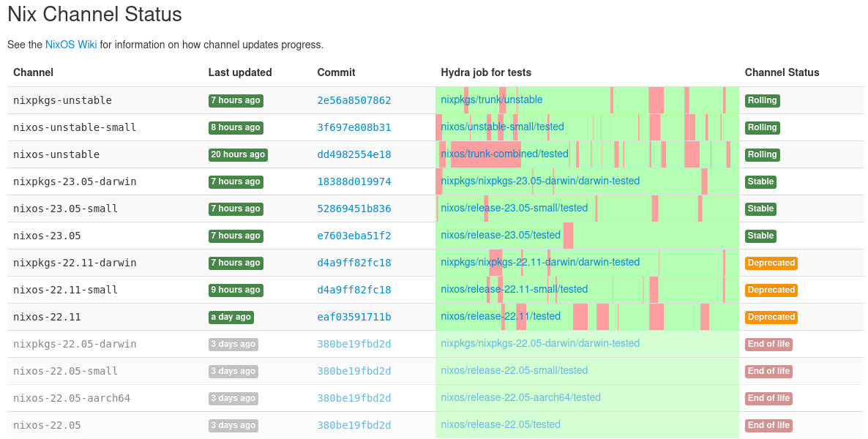Open nixos/release-23.05/tested Hydra job

[x=501, y=235]
